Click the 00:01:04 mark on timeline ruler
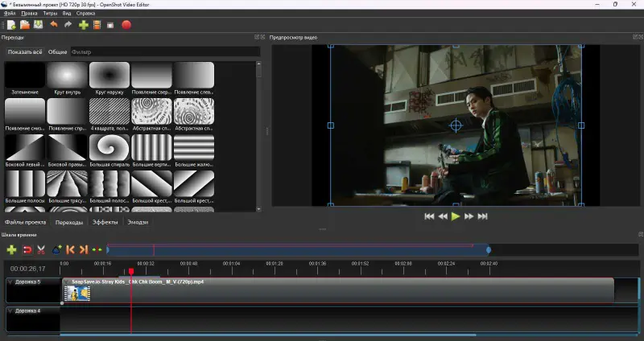Image resolution: width=644 pixels, height=341 pixels. tap(232, 264)
